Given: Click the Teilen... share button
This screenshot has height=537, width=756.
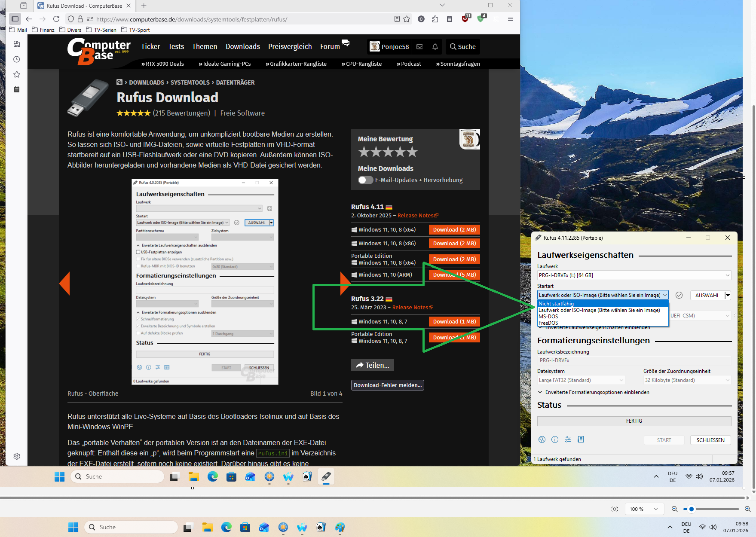Looking at the screenshot, I should coord(373,365).
